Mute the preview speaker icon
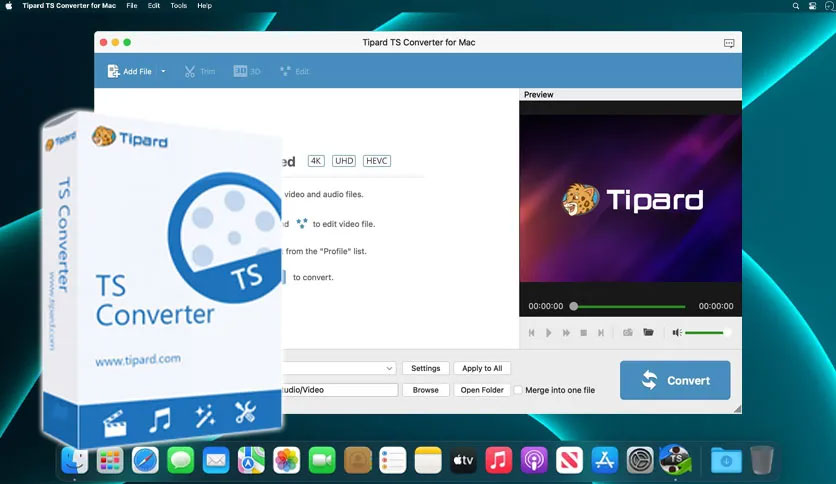 (x=677, y=333)
